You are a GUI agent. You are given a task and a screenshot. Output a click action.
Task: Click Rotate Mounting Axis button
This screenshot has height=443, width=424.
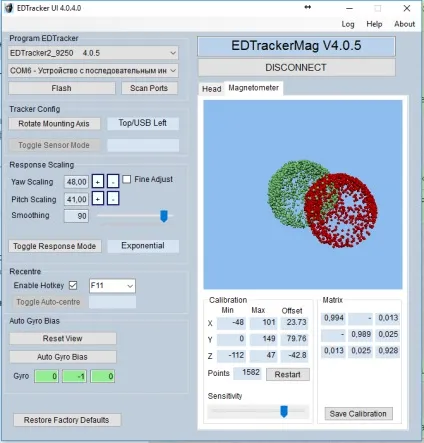click(x=54, y=124)
